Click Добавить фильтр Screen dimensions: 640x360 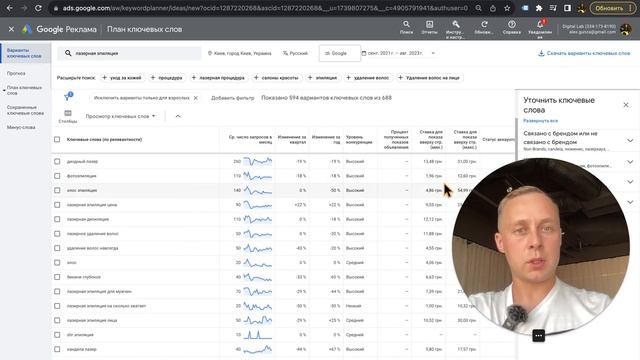(232, 98)
